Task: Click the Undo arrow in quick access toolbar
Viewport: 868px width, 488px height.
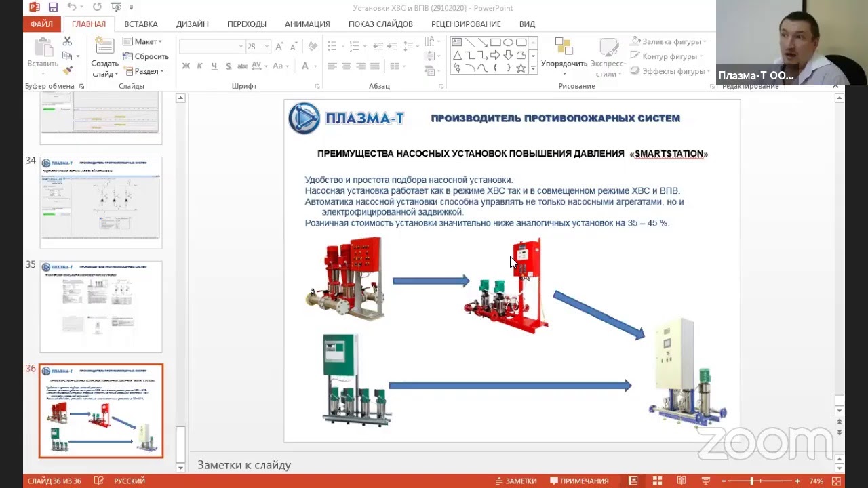Action: (x=72, y=7)
